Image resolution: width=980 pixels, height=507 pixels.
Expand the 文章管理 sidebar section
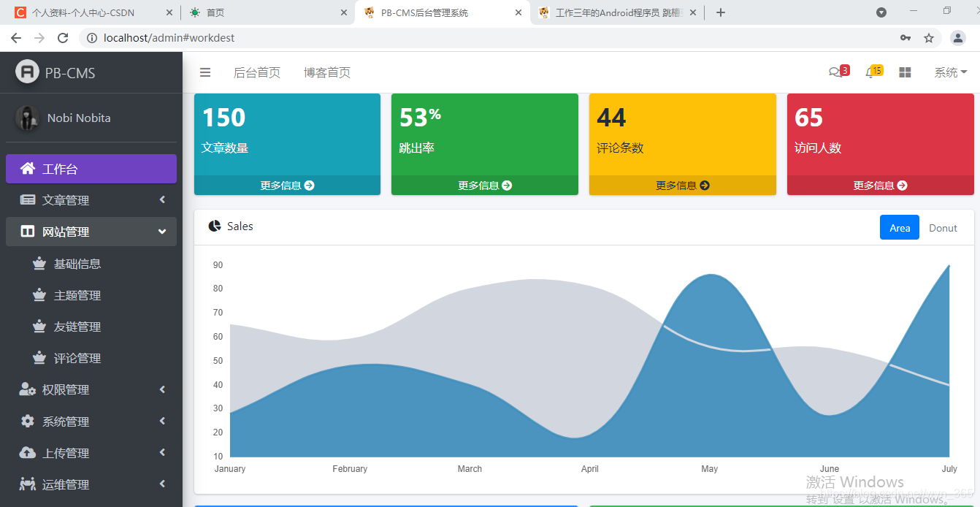point(73,199)
